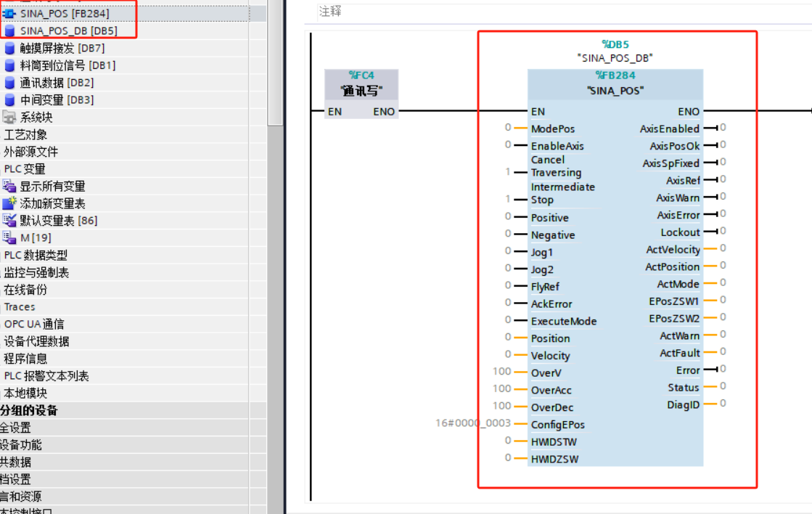Select the AxisEnabled output parameter
Viewport: 812px width, 514px height.
(x=669, y=128)
